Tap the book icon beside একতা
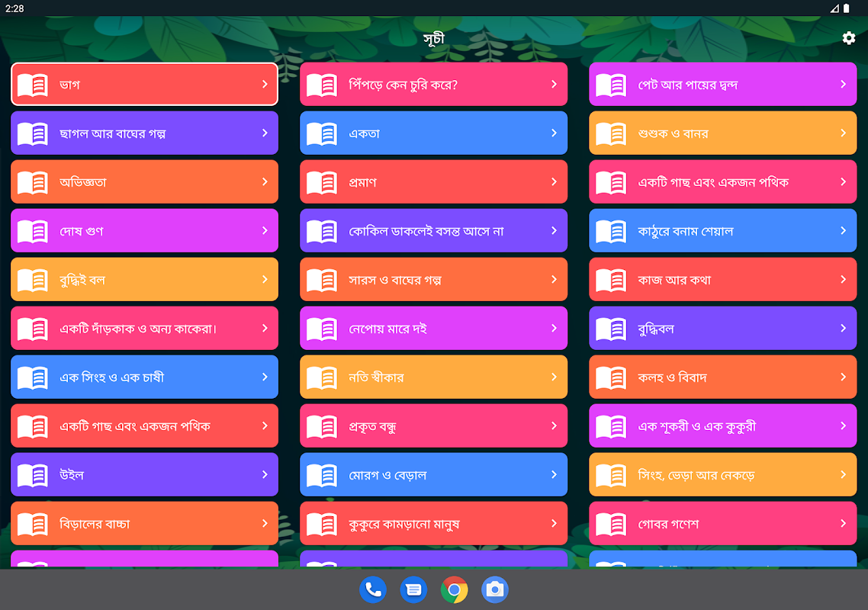Screen dimensions: 868x610 (x=322, y=133)
